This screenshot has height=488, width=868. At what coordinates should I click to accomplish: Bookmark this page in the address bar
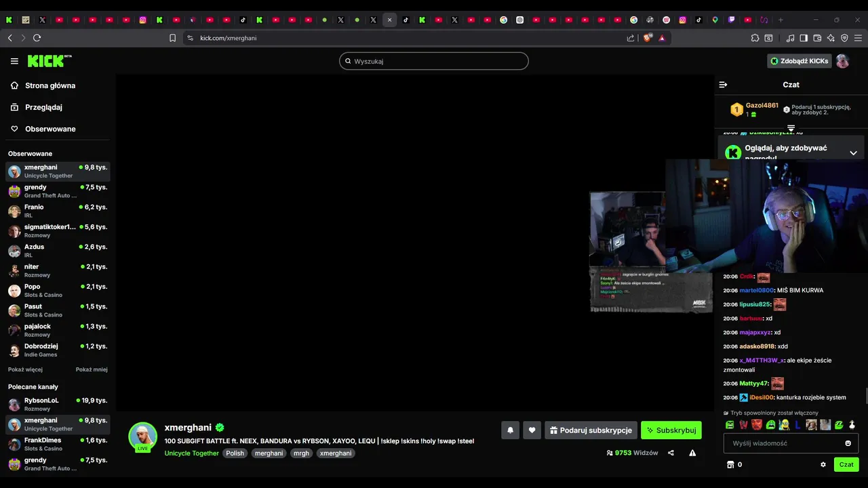coord(172,38)
